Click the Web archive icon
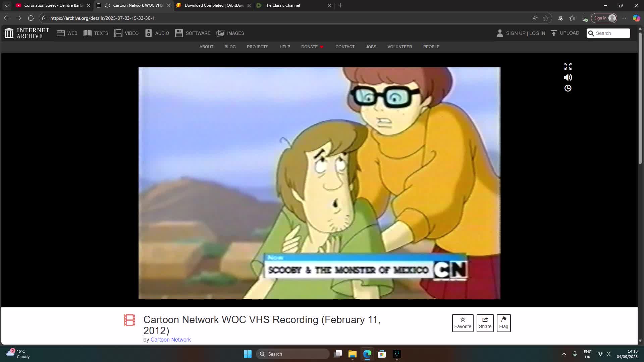This screenshot has height=362, width=644. click(x=61, y=33)
